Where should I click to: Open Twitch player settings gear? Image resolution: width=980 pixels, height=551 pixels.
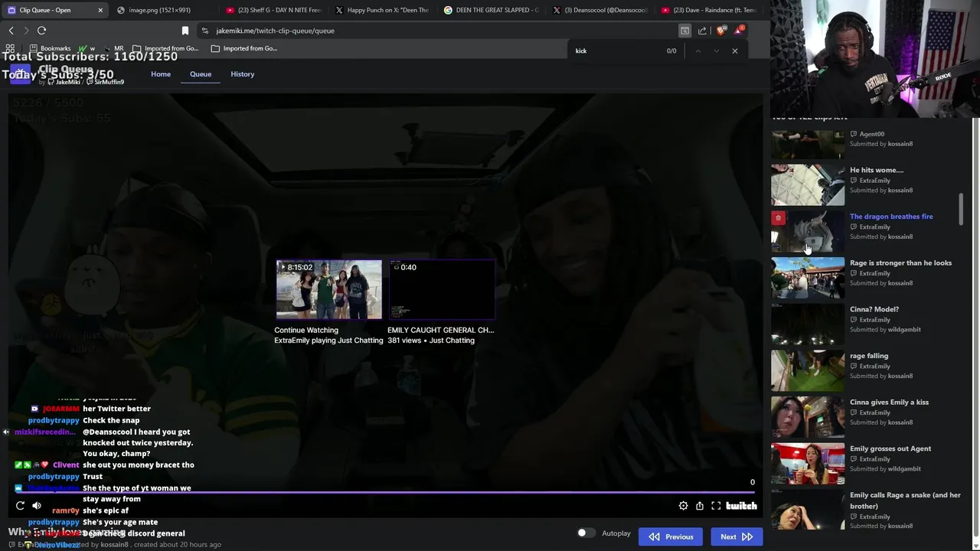683,506
